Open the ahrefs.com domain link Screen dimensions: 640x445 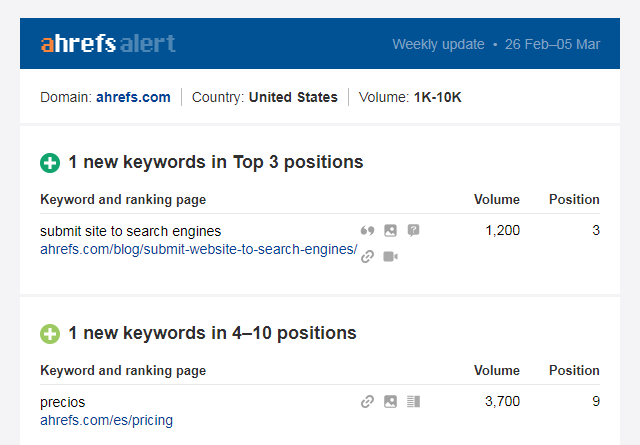tap(133, 97)
